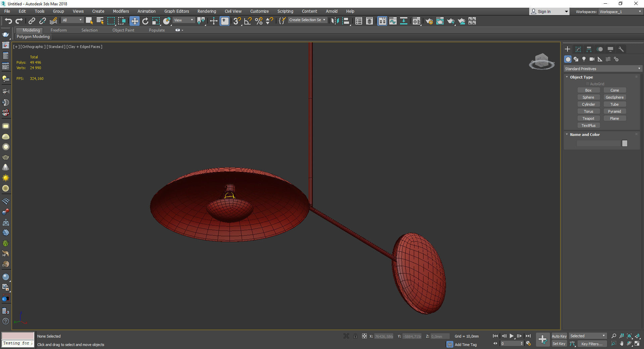Click the Bind to Space Warp icon
Image resolution: width=644 pixels, height=349 pixels.
pos(53,21)
